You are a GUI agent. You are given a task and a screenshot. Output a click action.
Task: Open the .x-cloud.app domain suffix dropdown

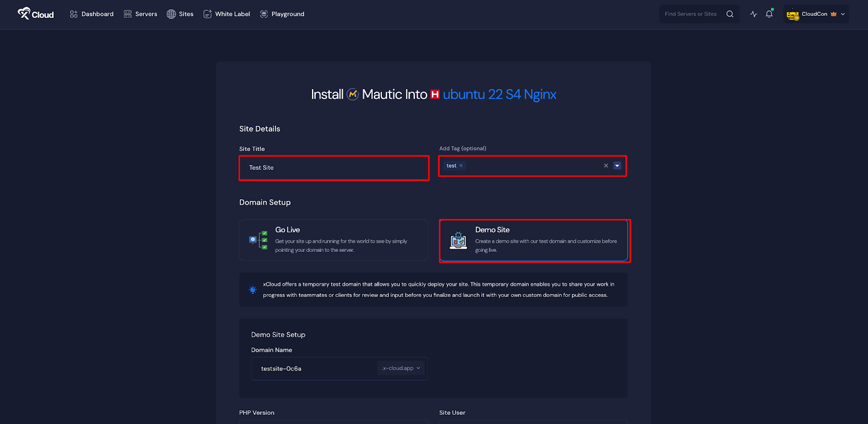point(400,368)
